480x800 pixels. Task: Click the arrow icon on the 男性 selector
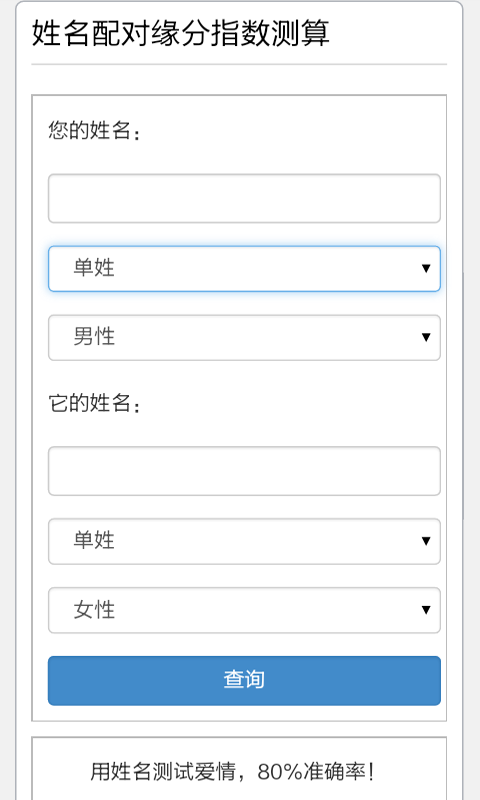pyautogui.click(x=426, y=337)
